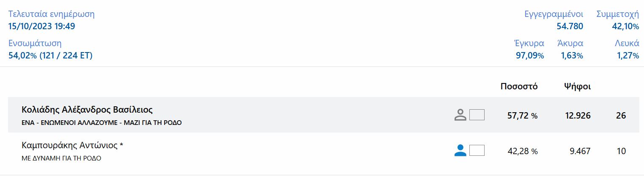644x177 pixels.
Task: Click the blue person icon beside Καμπουράκης
Action: 460,150
